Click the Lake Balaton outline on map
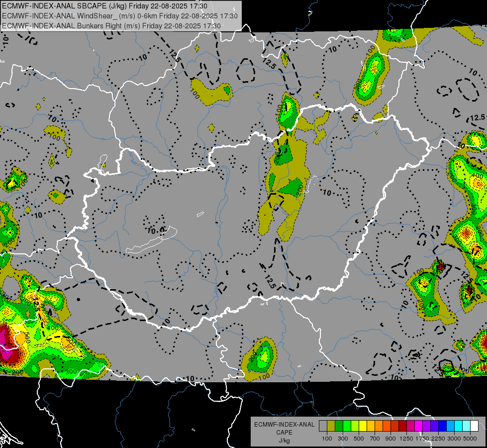This screenshot has height=448, width=487. tap(152, 240)
